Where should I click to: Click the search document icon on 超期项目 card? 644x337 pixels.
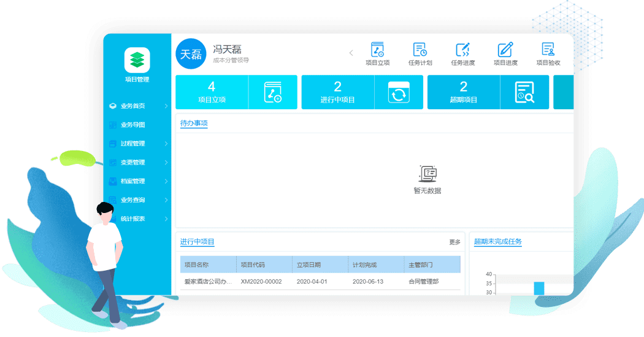pyautogui.click(x=524, y=93)
